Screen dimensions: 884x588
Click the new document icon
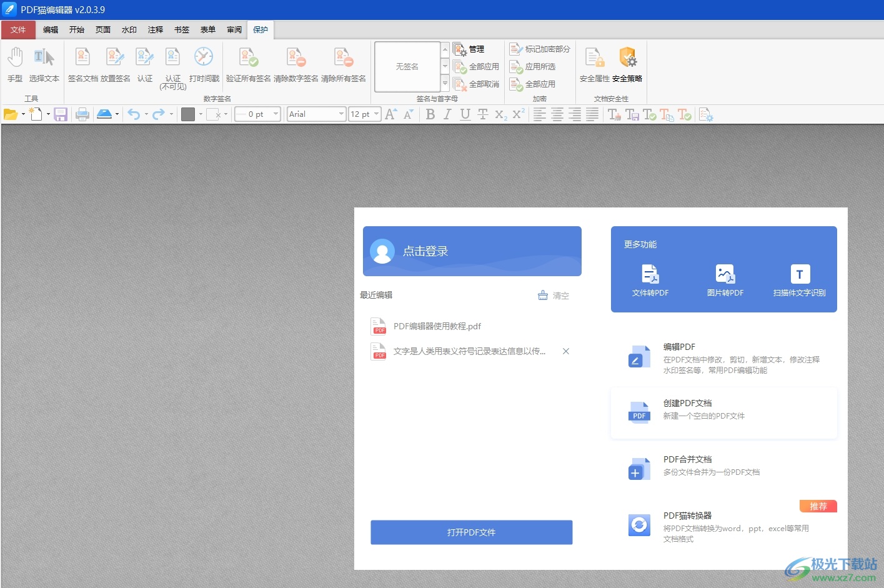pyautogui.click(x=36, y=114)
